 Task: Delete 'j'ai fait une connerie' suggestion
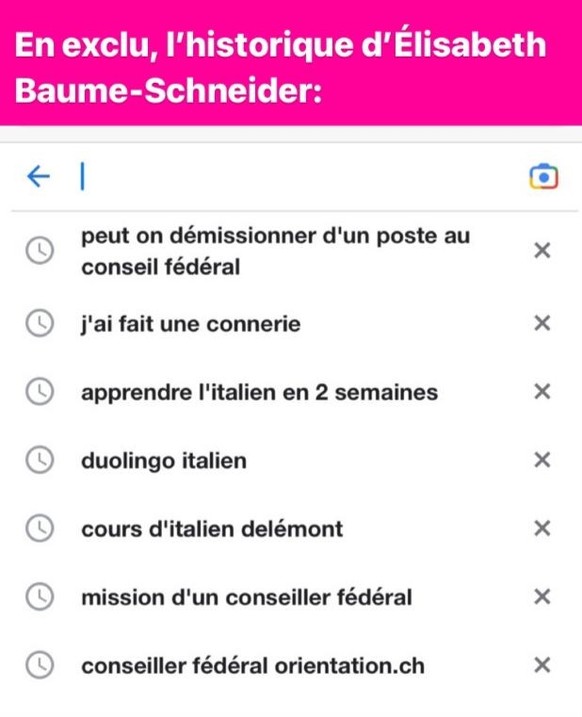542,323
